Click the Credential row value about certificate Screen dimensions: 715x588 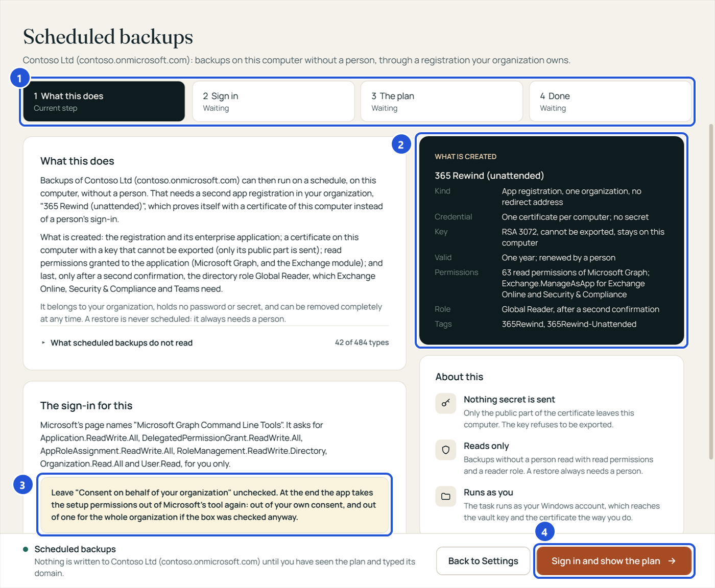click(x=575, y=217)
